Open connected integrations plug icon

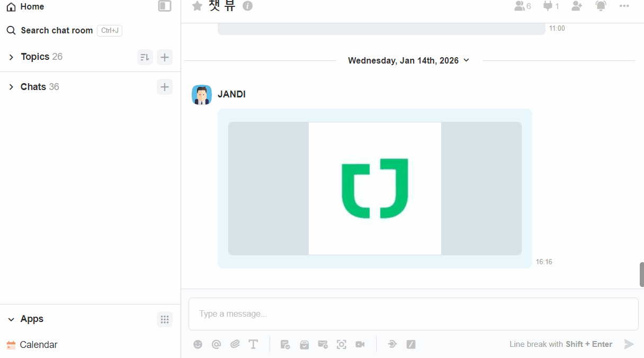pyautogui.click(x=551, y=6)
